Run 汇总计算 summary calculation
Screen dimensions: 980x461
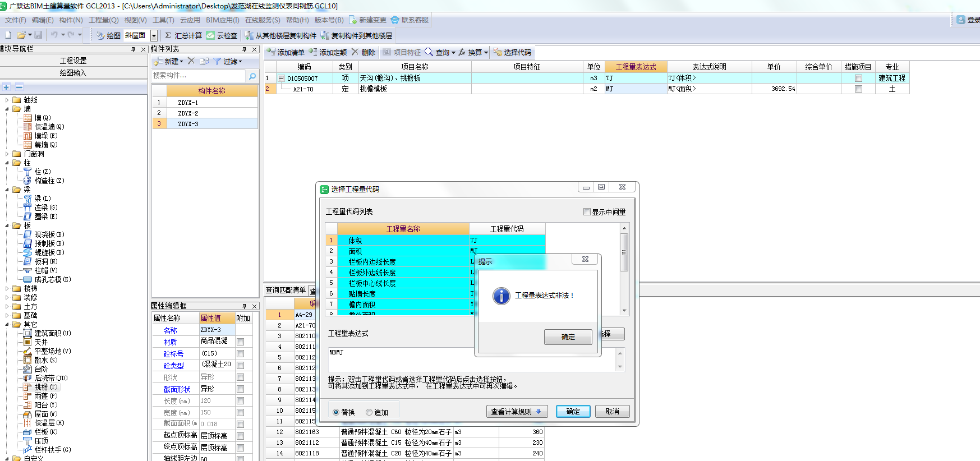[x=183, y=35]
